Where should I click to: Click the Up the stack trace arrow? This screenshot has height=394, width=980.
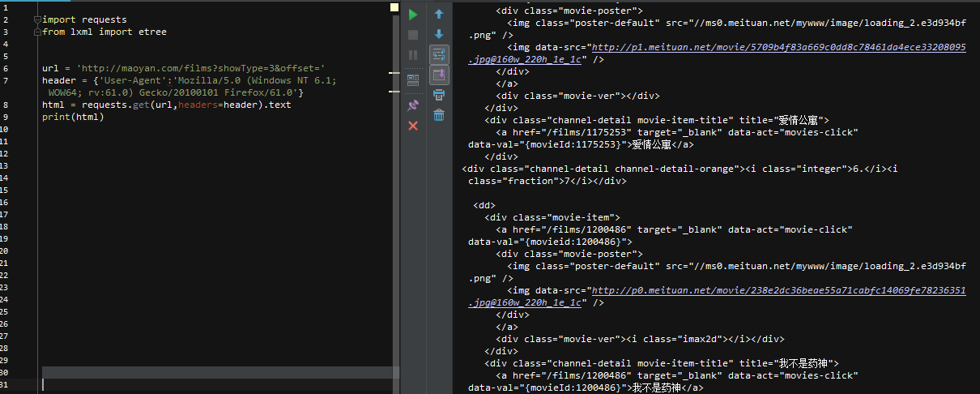(x=439, y=14)
